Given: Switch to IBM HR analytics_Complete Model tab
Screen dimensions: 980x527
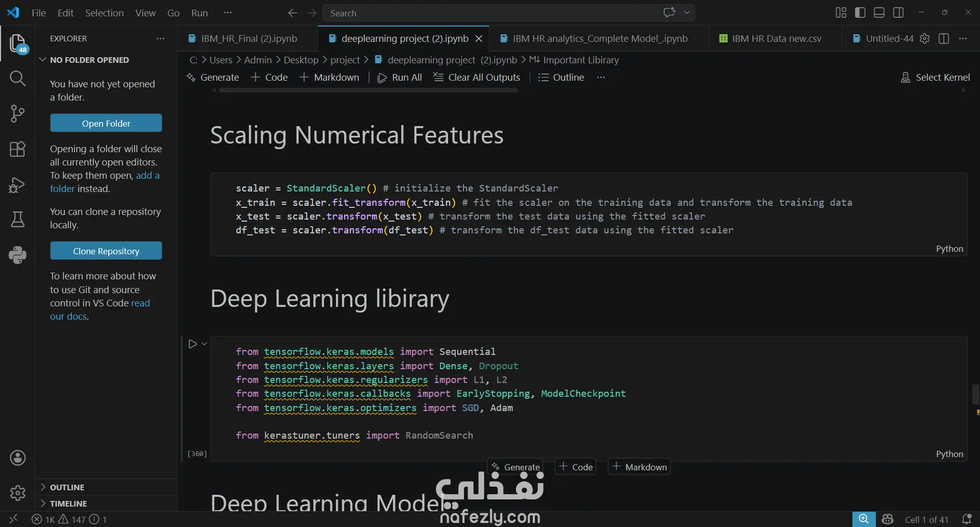Looking at the screenshot, I should point(600,38).
